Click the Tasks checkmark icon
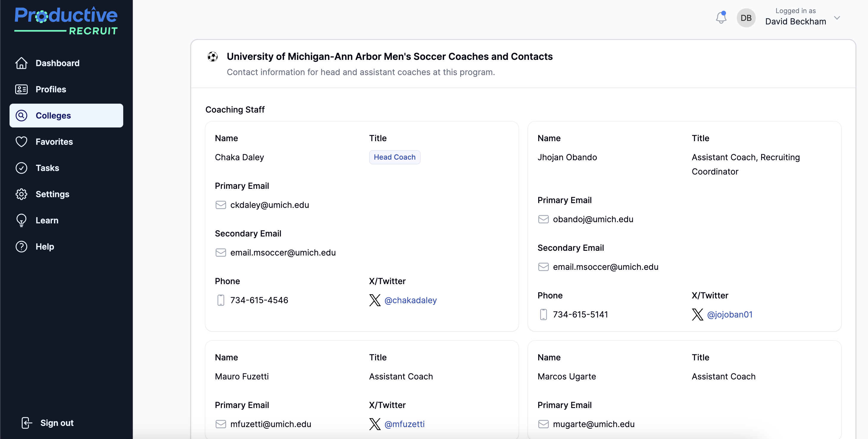 pos(21,168)
